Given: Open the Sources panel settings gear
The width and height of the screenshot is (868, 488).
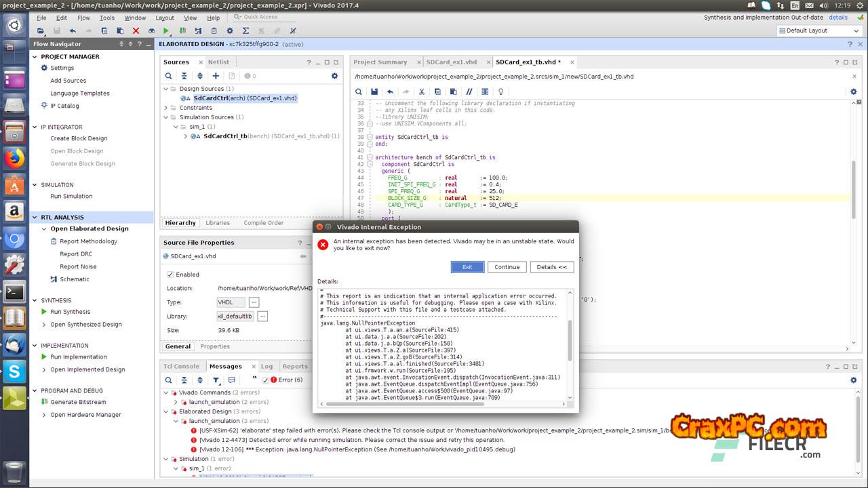Looking at the screenshot, I should pos(334,76).
